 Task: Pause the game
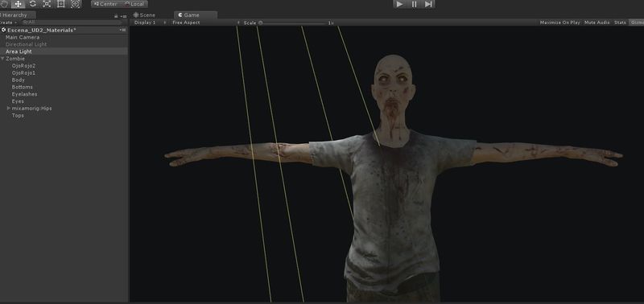click(x=414, y=4)
